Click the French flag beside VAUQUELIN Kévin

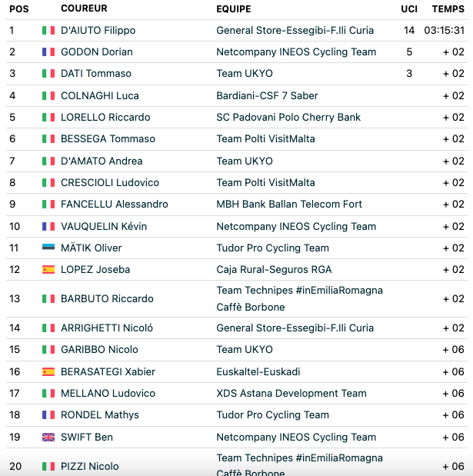[48, 226]
